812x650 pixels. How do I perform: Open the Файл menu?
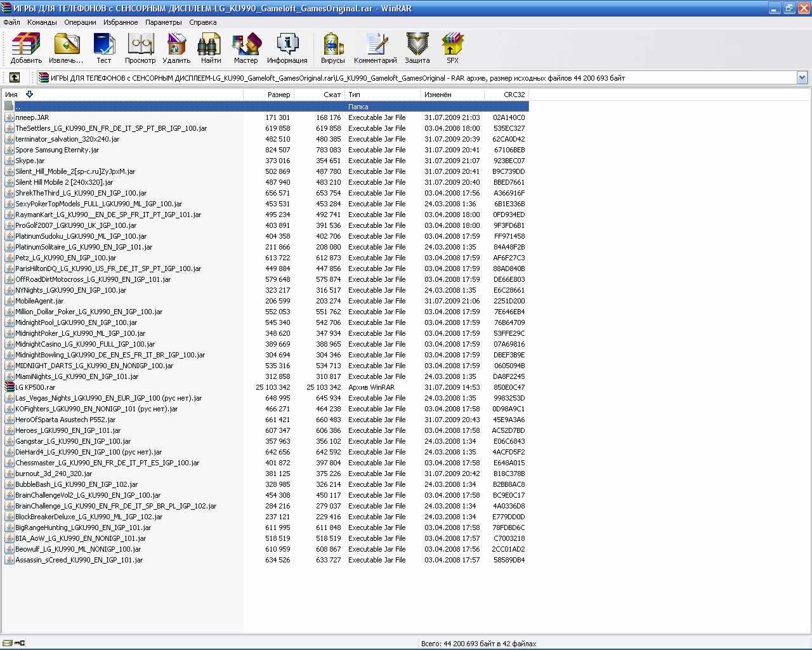coord(11,22)
